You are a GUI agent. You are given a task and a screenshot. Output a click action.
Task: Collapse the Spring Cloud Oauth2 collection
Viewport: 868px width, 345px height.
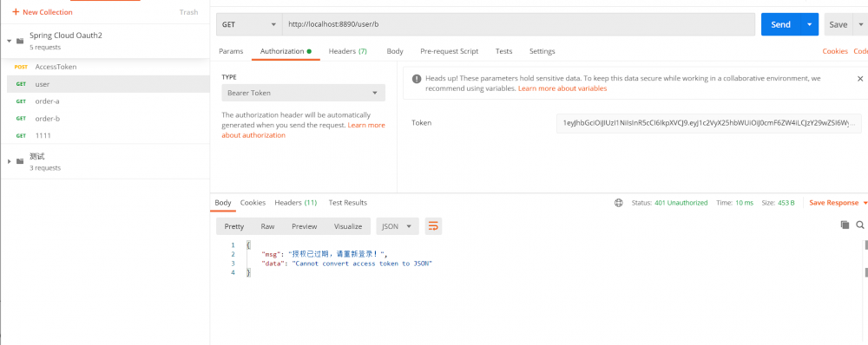[9, 41]
